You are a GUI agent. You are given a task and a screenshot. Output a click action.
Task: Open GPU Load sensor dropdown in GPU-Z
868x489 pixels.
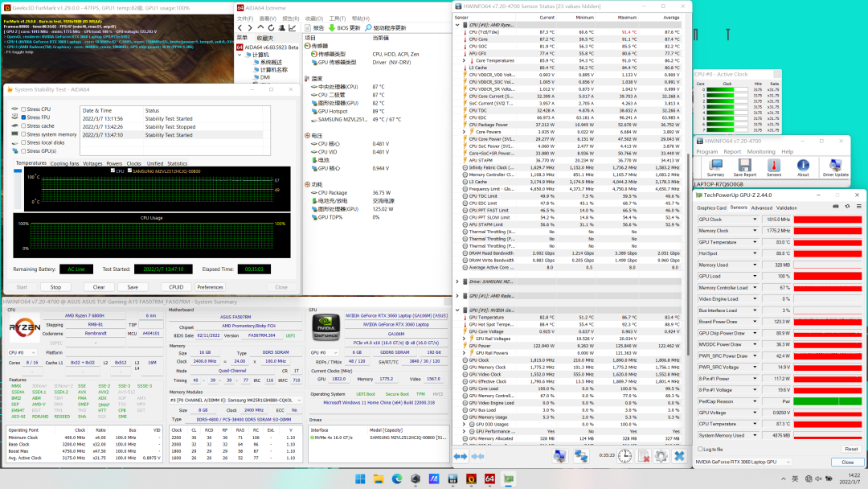point(755,277)
